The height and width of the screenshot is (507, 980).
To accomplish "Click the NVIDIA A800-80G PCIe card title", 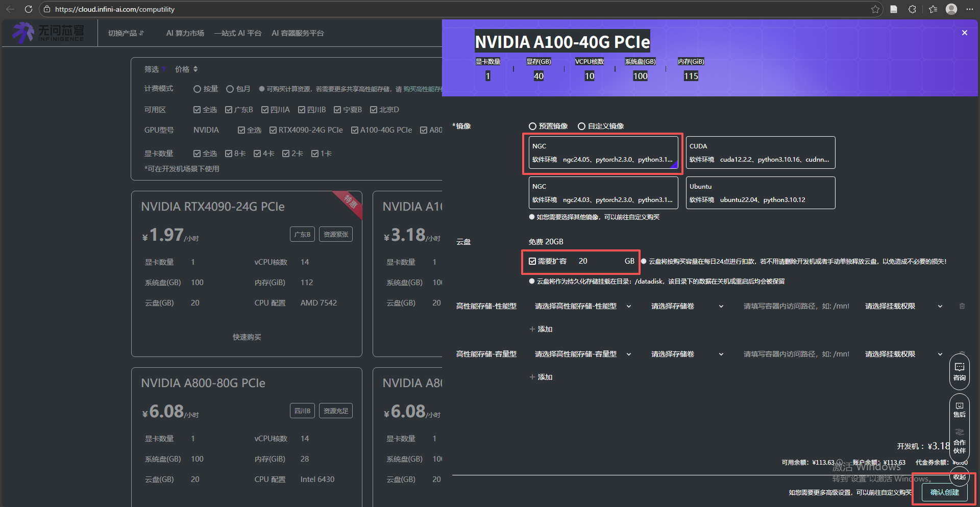I will tap(203, 383).
